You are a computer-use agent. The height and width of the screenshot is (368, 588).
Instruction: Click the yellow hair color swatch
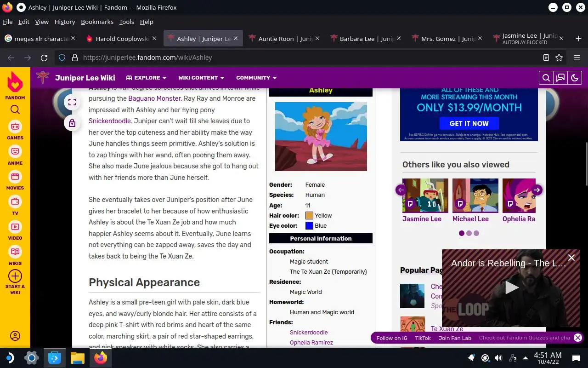[309, 215]
